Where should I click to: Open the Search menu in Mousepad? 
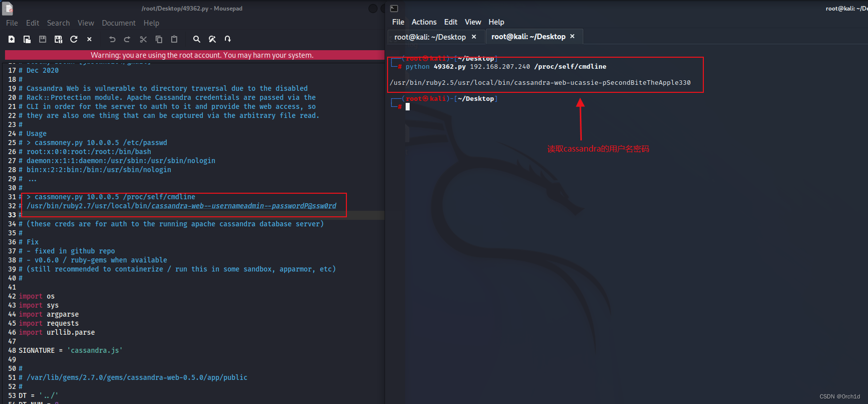point(58,23)
